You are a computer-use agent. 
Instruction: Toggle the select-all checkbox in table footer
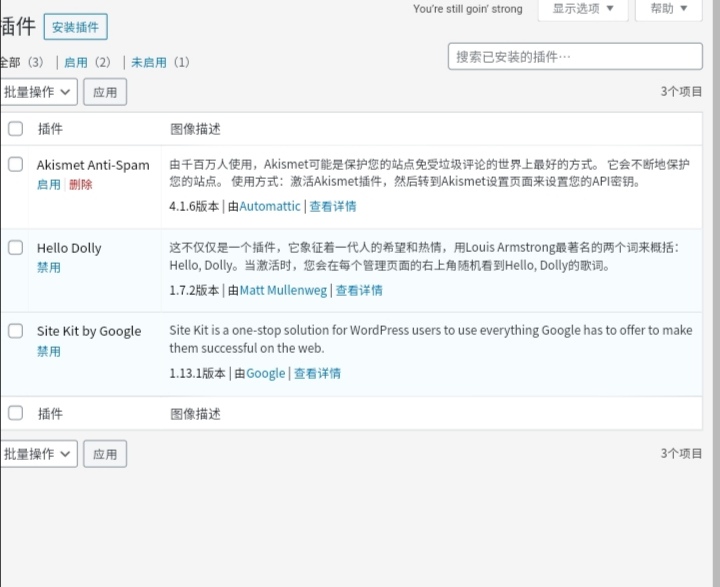point(15,413)
